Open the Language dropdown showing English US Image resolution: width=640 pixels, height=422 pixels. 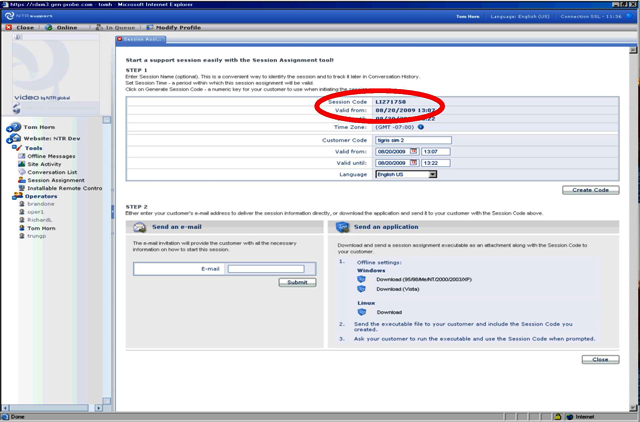pyautogui.click(x=406, y=174)
